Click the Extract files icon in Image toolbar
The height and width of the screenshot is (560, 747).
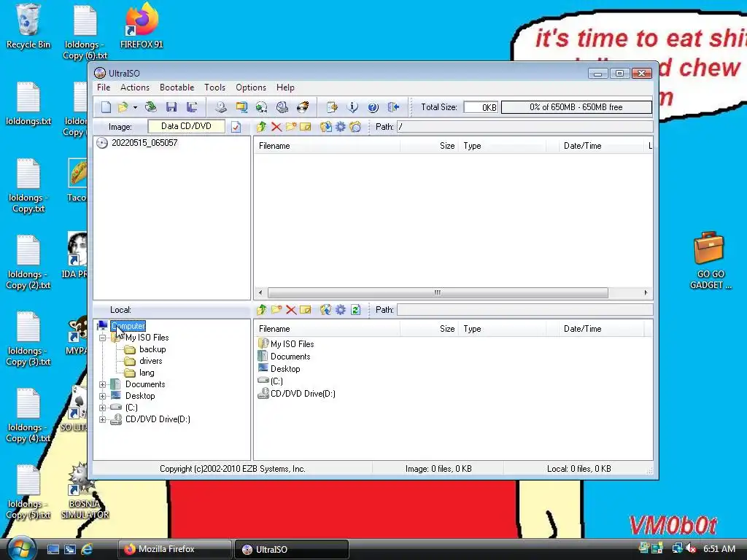coord(326,127)
